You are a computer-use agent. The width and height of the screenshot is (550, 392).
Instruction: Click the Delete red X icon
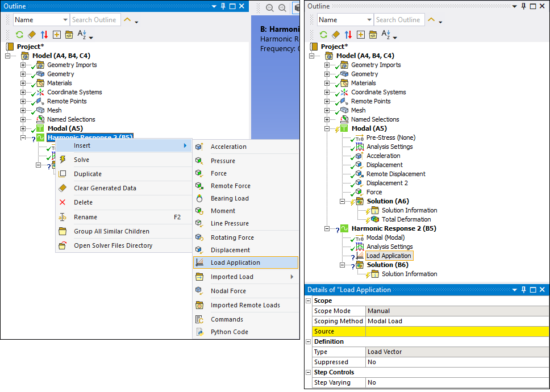(x=63, y=202)
